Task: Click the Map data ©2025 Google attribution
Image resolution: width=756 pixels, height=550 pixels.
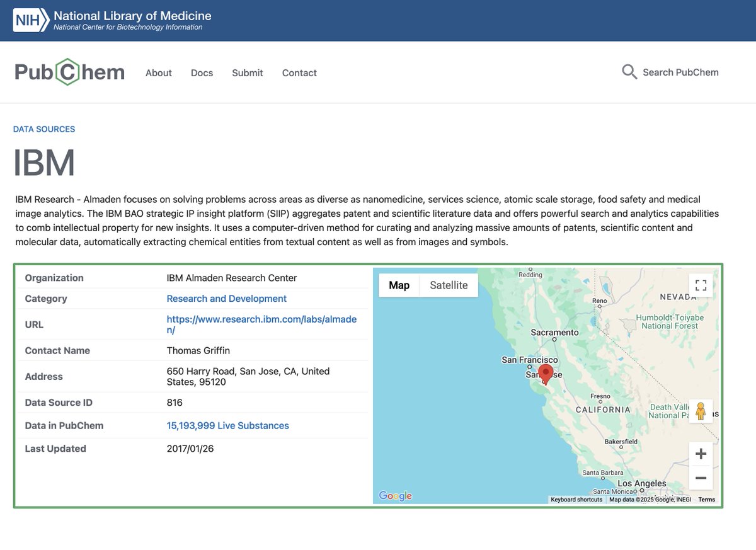Action: [650, 500]
